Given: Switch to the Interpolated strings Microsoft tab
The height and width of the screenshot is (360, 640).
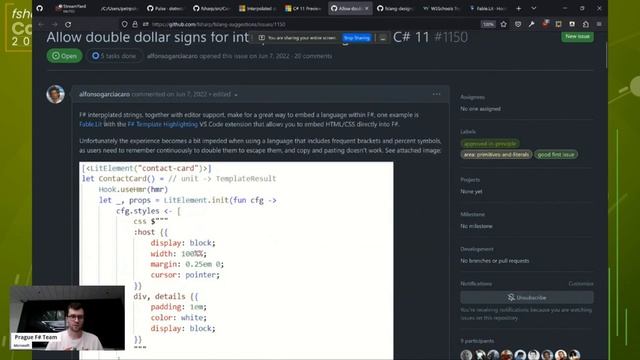Looking at the screenshot, I should (x=258, y=8).
